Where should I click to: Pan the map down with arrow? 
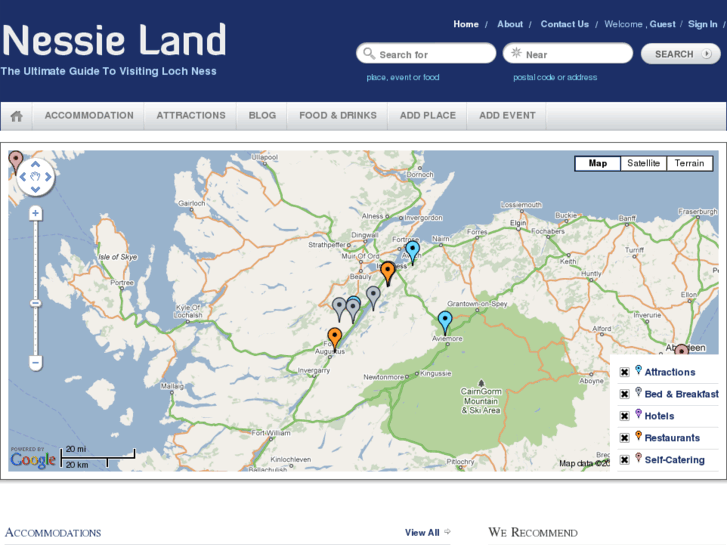[35, 189]
